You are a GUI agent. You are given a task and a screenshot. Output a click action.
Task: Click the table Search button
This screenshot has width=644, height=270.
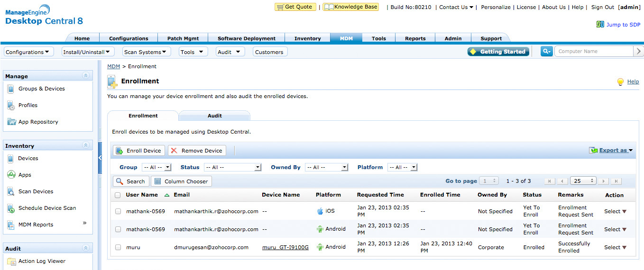point(131,181)
